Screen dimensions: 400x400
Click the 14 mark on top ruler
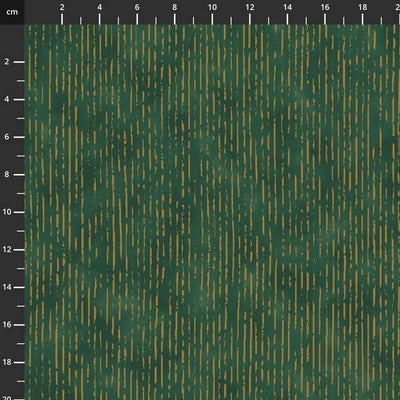tap(287, 7)
